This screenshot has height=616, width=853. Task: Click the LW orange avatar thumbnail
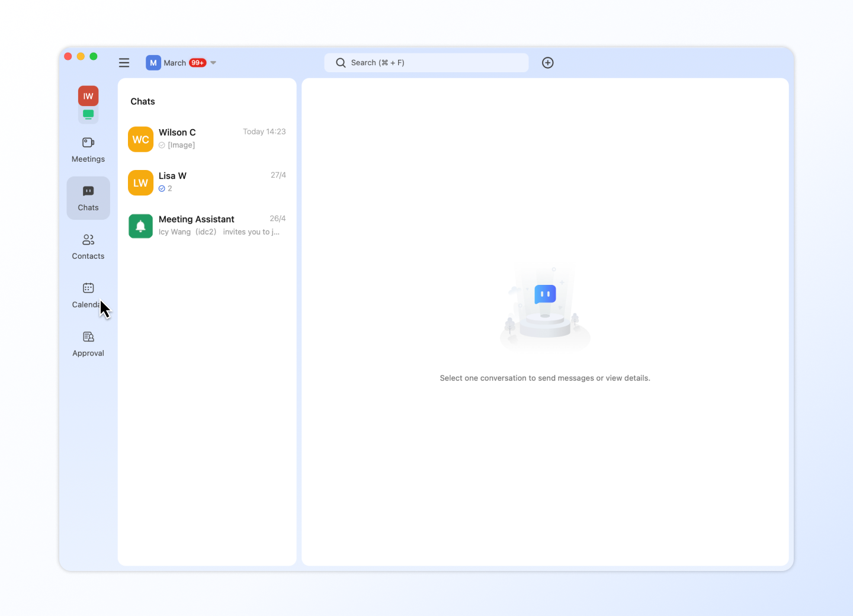pos(140,183)
